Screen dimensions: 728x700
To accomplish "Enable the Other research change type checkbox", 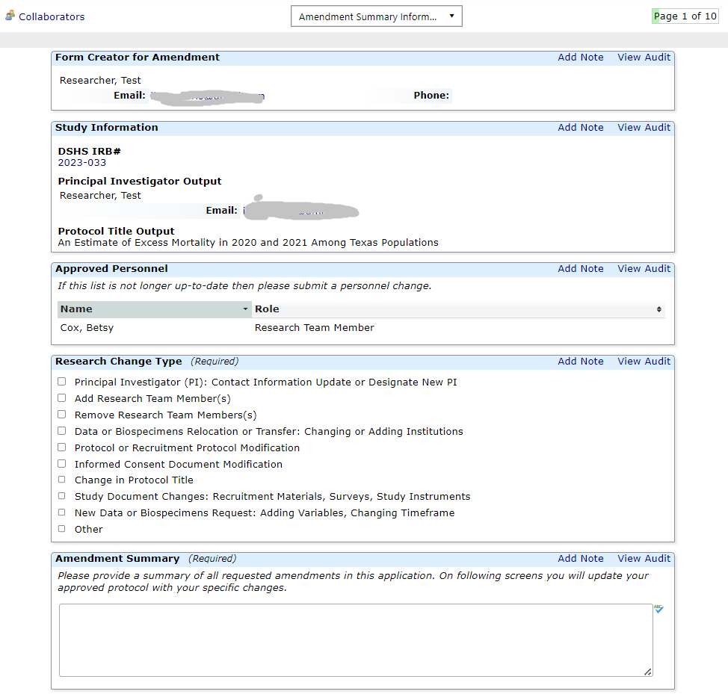I will click(62, 528).
